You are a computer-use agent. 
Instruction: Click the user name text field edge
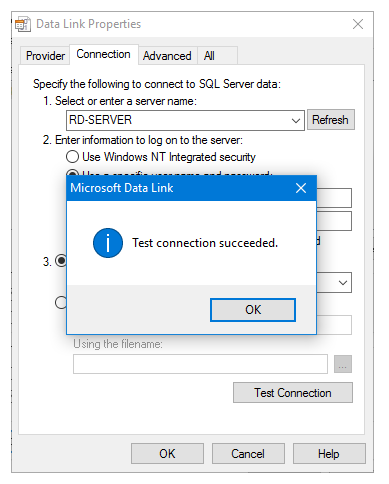click(334, 198)
